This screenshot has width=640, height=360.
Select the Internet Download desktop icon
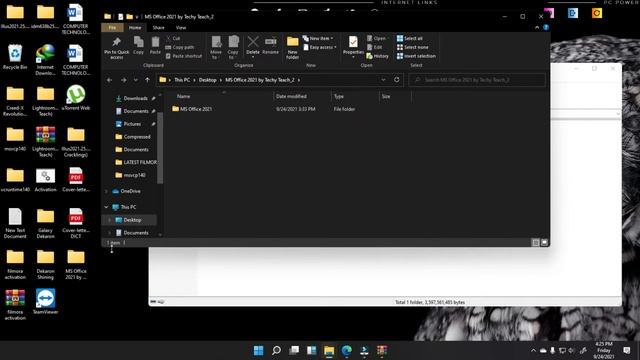tap(45, 60)
